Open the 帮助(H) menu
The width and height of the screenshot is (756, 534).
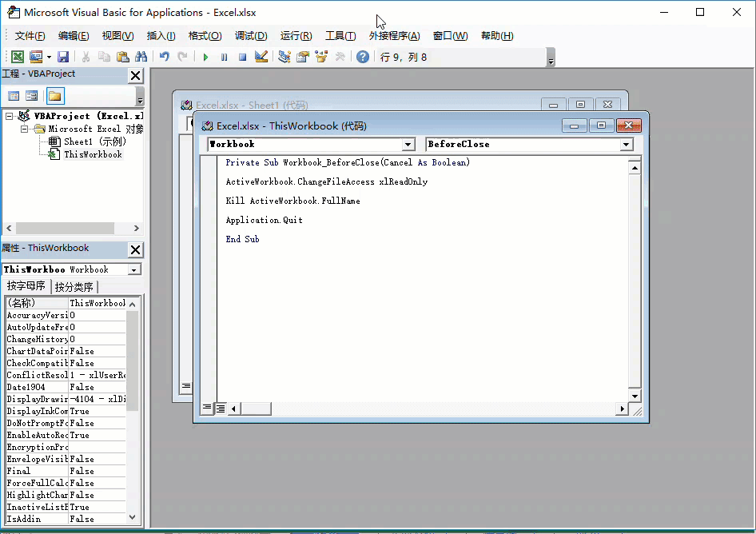(497, 36)
